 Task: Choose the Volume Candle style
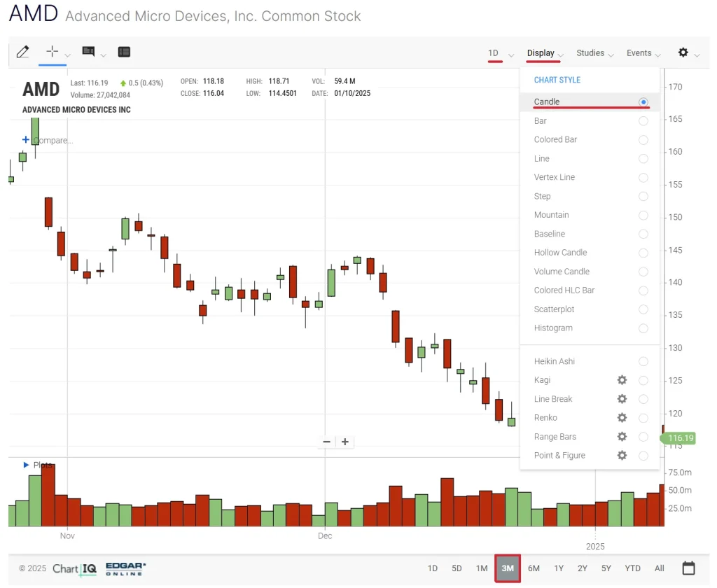coord(590,272)
